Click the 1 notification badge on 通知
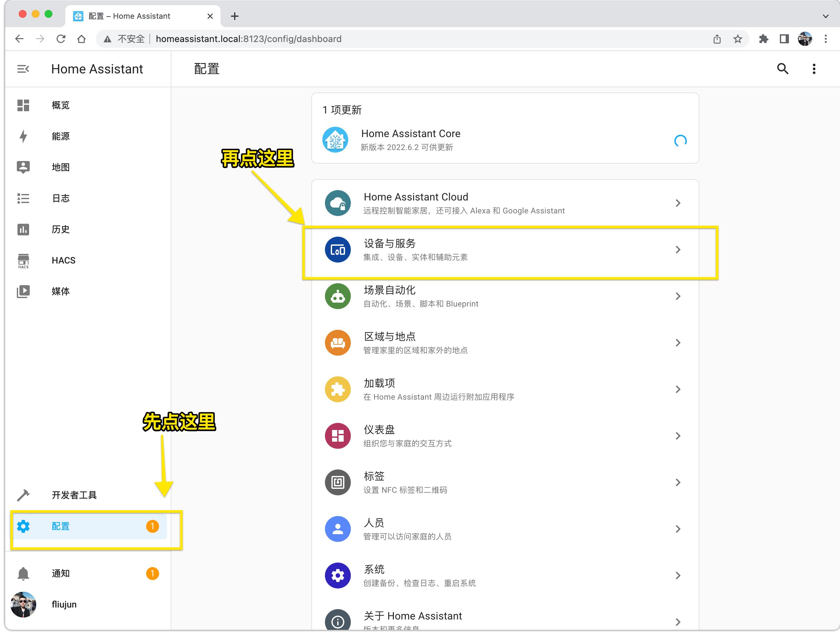Image resolution: width=840 pixels, height=635 pixels. pyautogui.click(x=152, y=574)
